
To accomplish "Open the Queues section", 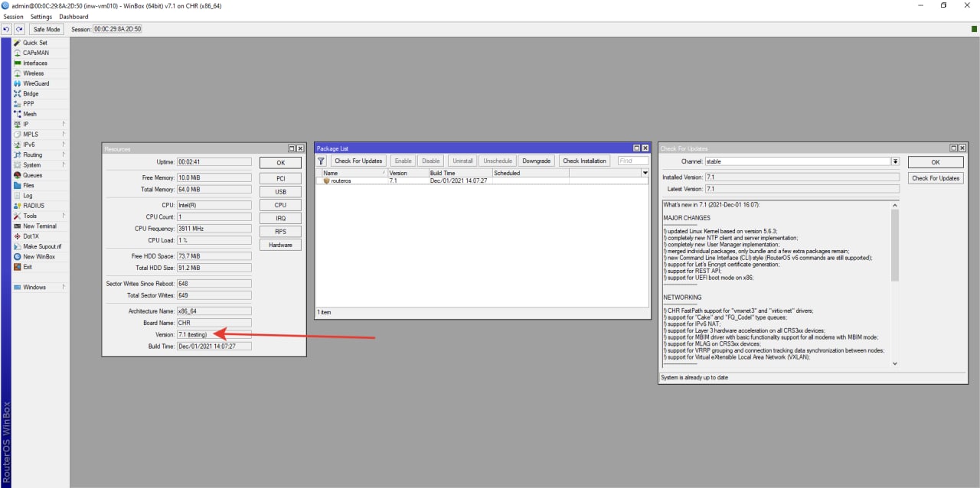I will tap(32, 175).
